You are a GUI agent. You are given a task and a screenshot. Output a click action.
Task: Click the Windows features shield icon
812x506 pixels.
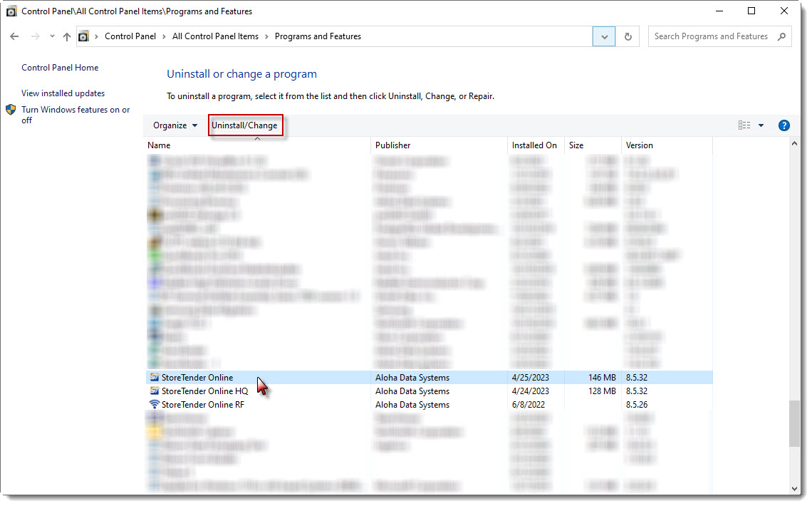11,110
